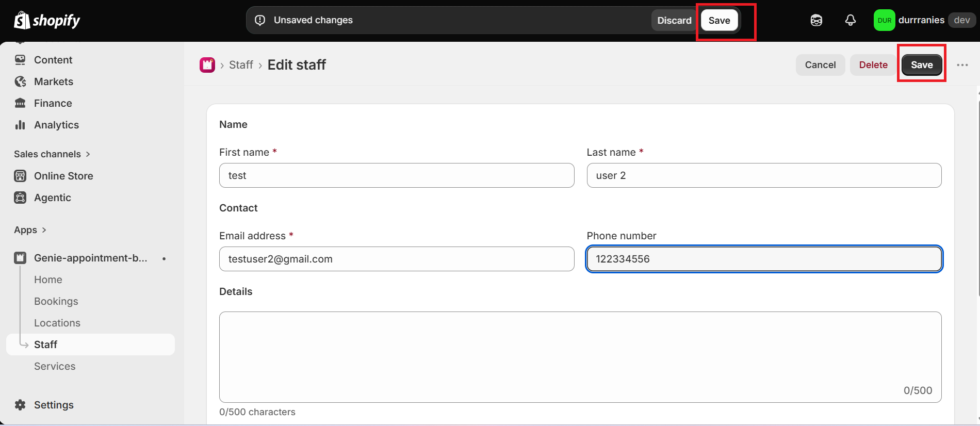The height and width of the screenshot is (426, 980).
Task: Click the Online Store icon
Action: [20, 176]
